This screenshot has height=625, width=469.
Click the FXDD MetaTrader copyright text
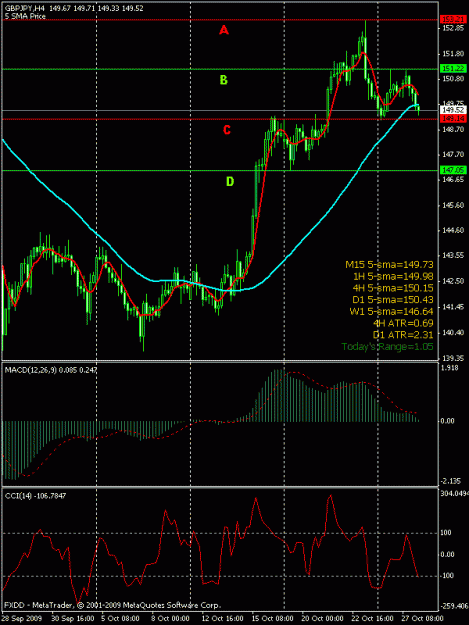pos(112,605)
